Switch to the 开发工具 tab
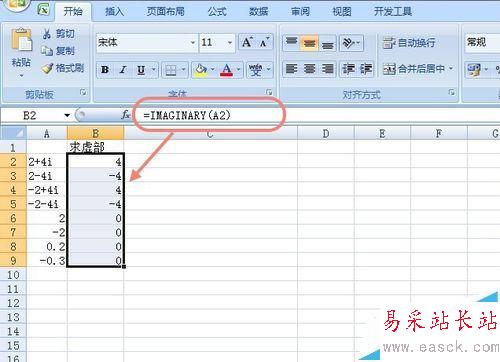Image resolution: width=500 pixels, height=362 pixels. click(x=393, y=12)
